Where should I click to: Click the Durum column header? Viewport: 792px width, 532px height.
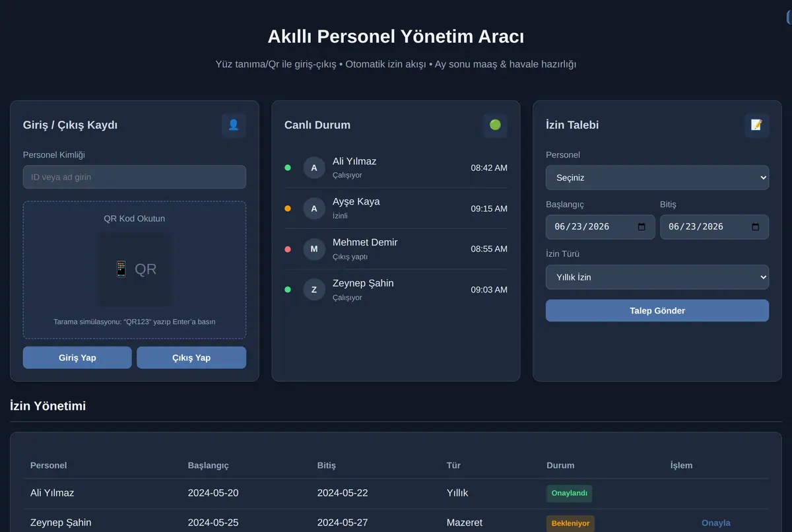click(560, 465)
